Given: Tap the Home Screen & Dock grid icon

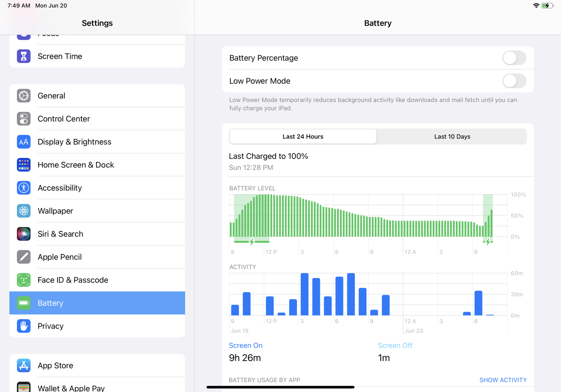Looking at the screenshot, I should [24, 165].
